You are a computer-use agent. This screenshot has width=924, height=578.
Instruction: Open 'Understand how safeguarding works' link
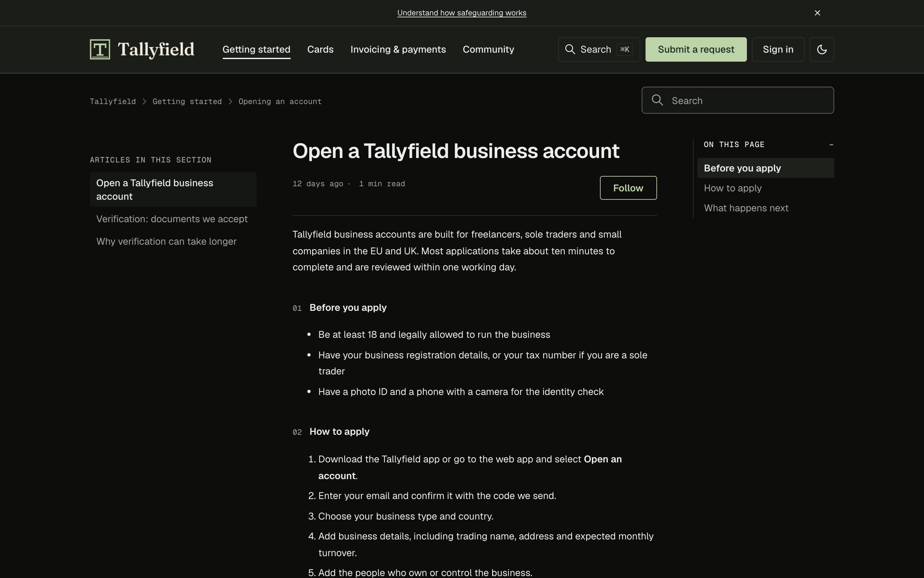[x=462, y=13]
